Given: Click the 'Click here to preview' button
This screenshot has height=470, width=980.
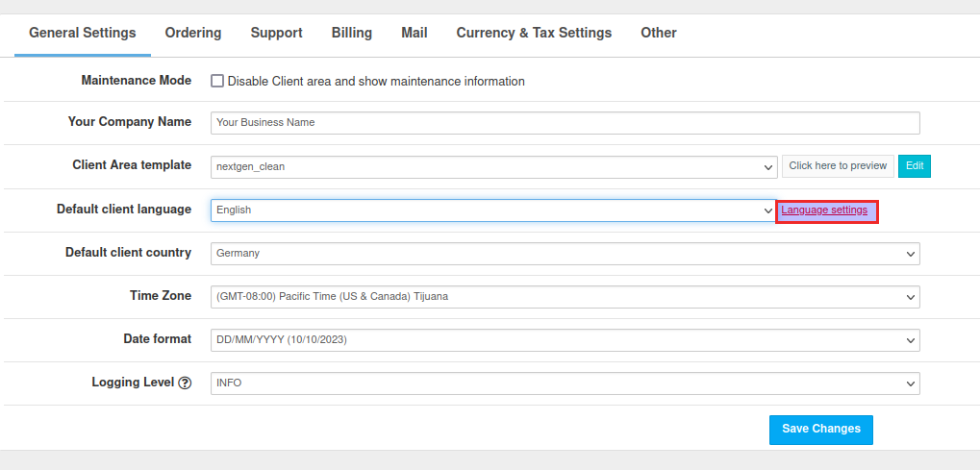Looking at the screenshot, I should coord(838,165).
